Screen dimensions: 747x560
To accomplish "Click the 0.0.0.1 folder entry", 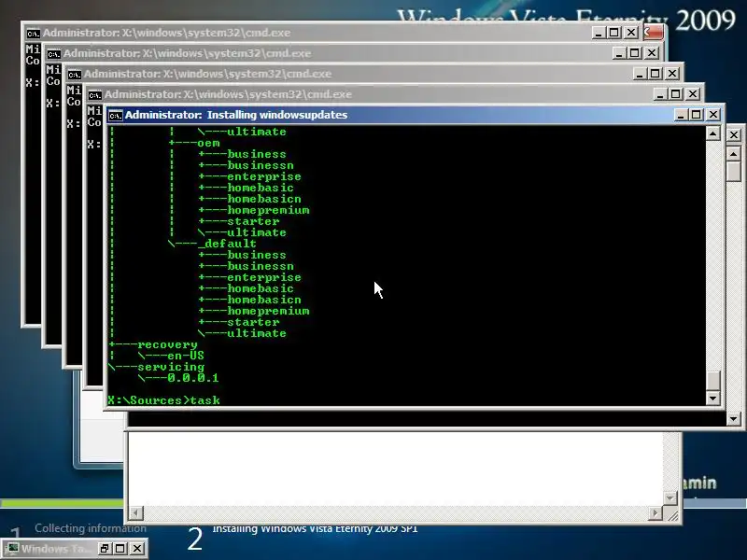I will [x=193, y=378].
